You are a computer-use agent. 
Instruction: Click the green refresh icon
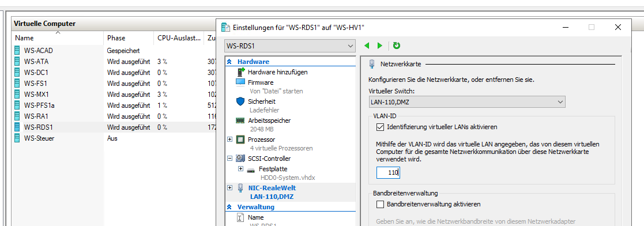(396, 46)
